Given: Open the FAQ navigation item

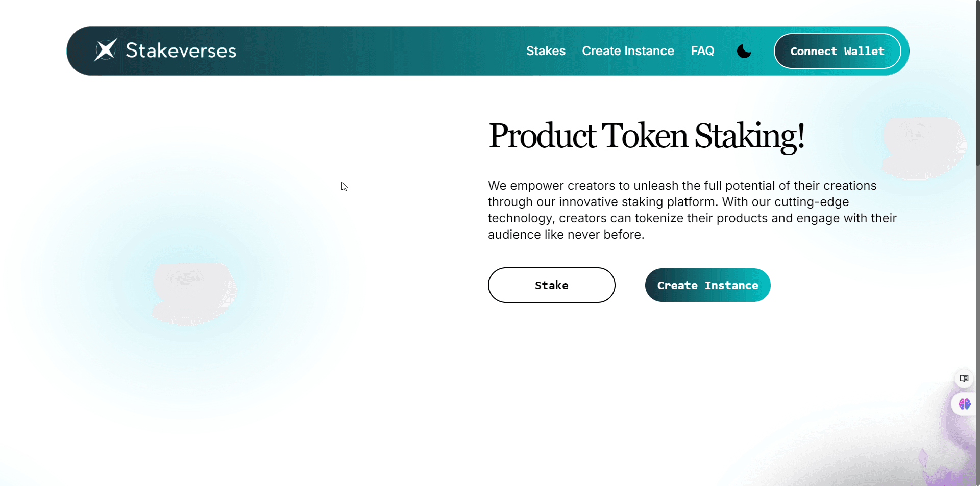Looking at the screenshot, I should coord(702,51).
